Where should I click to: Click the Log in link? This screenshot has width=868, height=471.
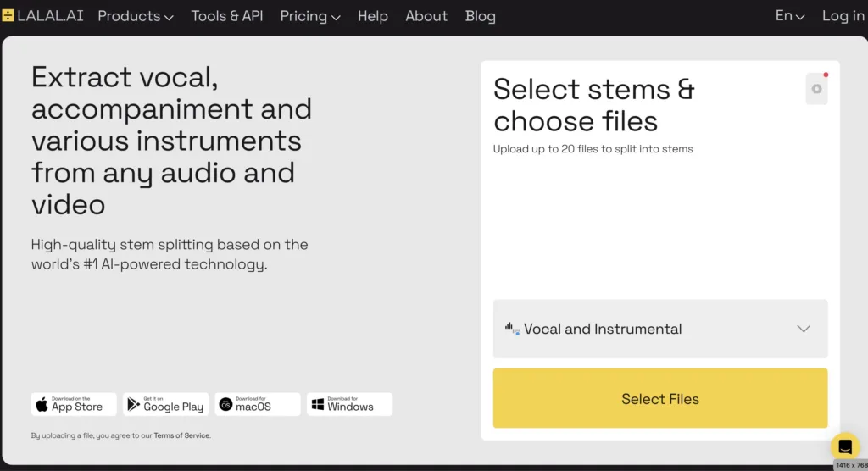[x=843, y=16]
